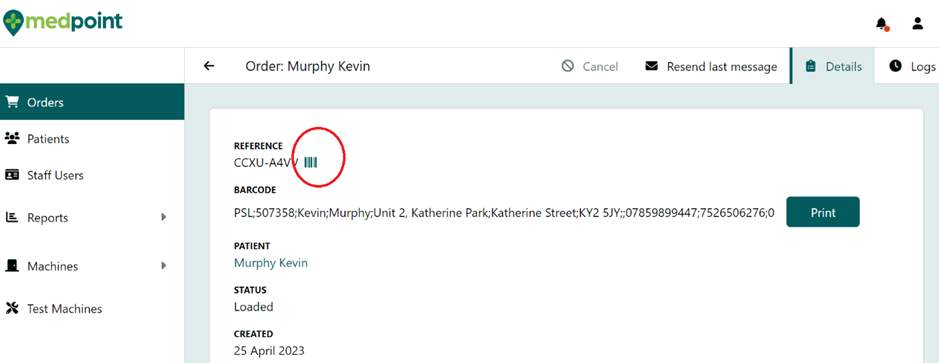Open notifications bell icon

[882, 23]
